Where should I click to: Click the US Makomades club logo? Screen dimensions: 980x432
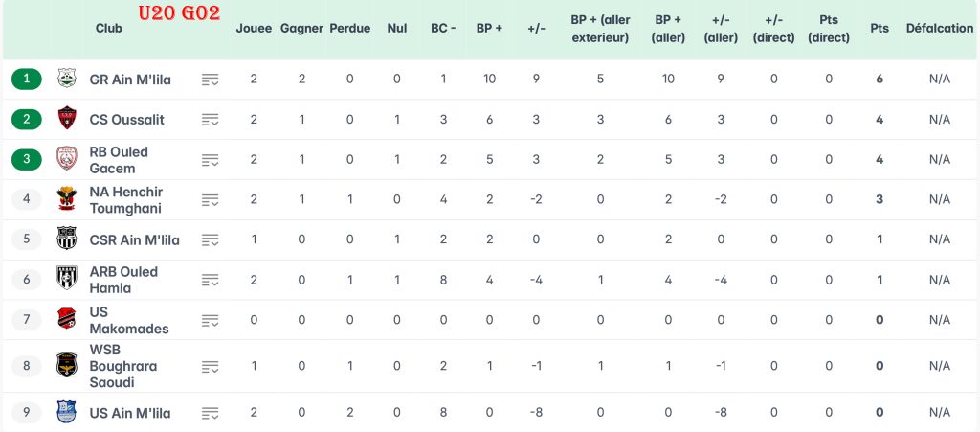[67, 319]
